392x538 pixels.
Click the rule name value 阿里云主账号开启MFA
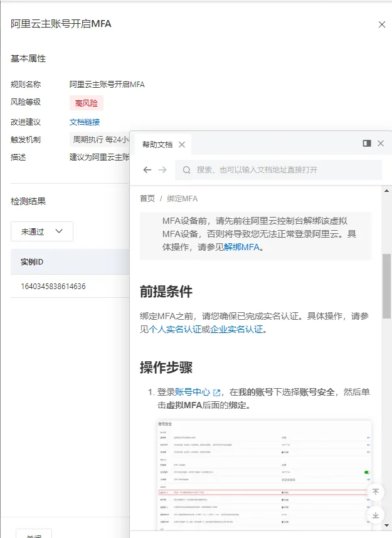107,85
